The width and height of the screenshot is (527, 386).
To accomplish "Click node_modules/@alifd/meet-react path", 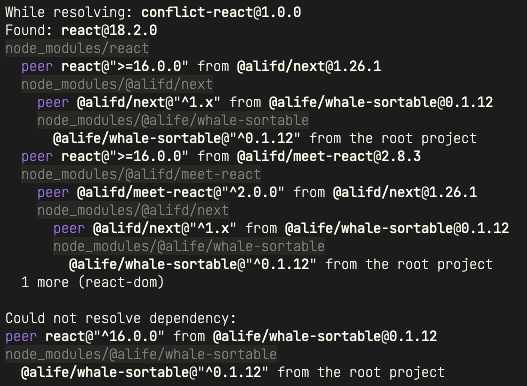I will [141, 175].
